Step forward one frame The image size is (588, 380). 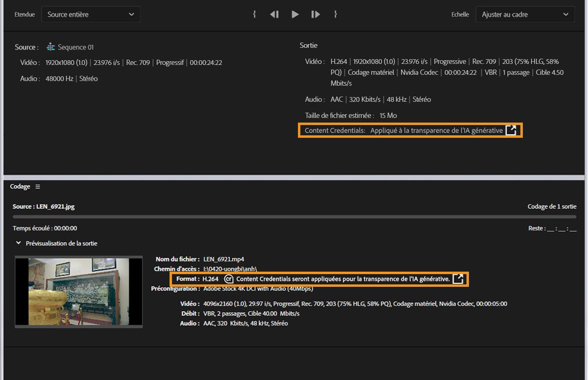click(x=316, y=15)
